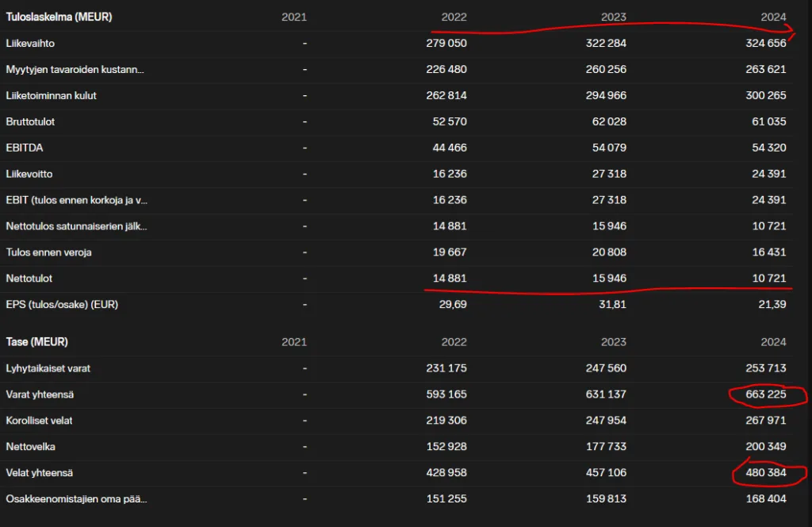Image resolution: width=812 pixels, height=527 pixels.
Task: Click the EBITDA row label
Action: point(24,148)
